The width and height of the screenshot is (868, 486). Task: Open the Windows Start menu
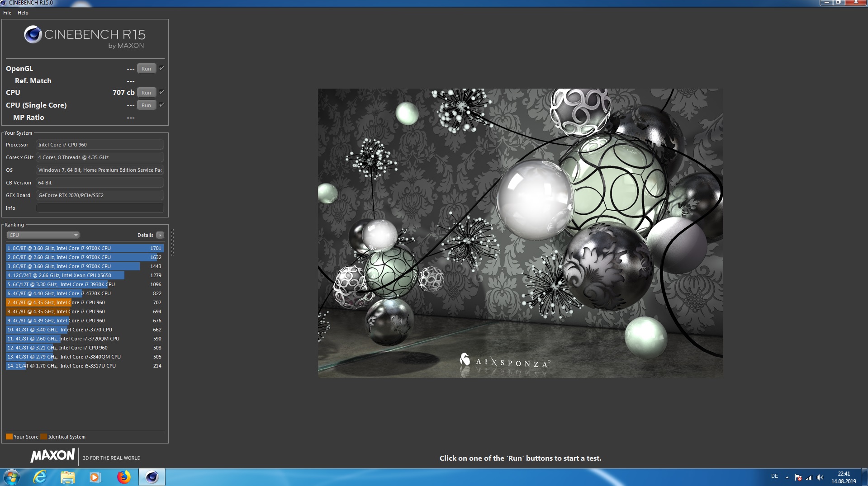[x=11, y=477]
